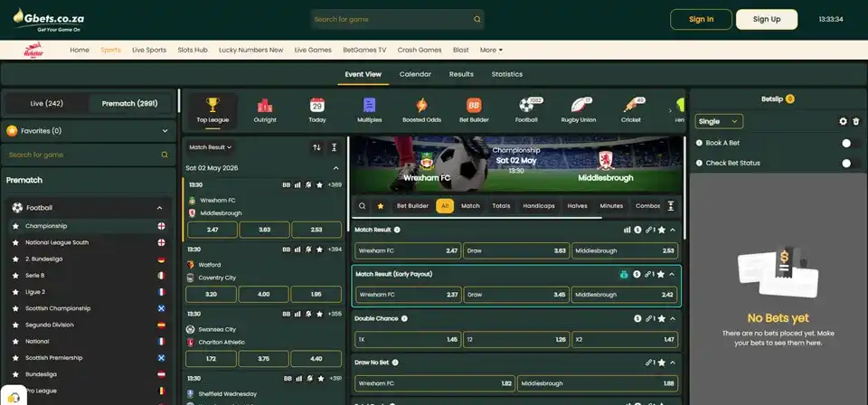Viewport: 868px width, 405px height.
Task: Switch to Prematch (2991) events
Action: [x=129, y=103]
